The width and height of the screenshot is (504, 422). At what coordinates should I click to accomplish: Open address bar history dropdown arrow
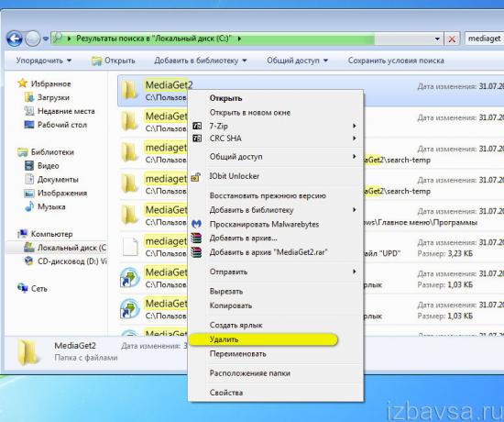point(437,39)
